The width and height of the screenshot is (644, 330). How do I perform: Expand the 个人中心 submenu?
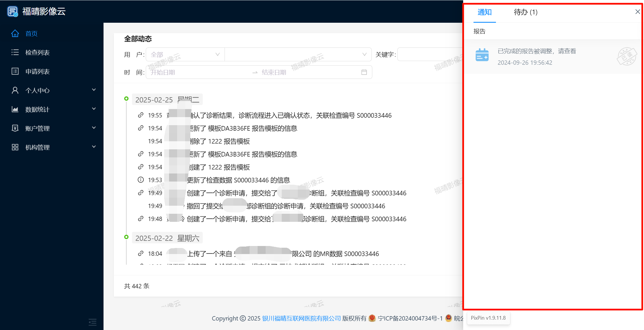[x=94, y=90]
